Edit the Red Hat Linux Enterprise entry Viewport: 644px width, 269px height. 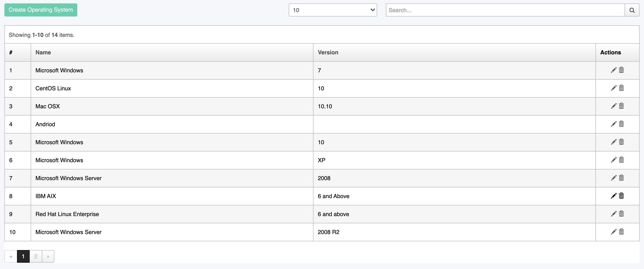(613, 214)
